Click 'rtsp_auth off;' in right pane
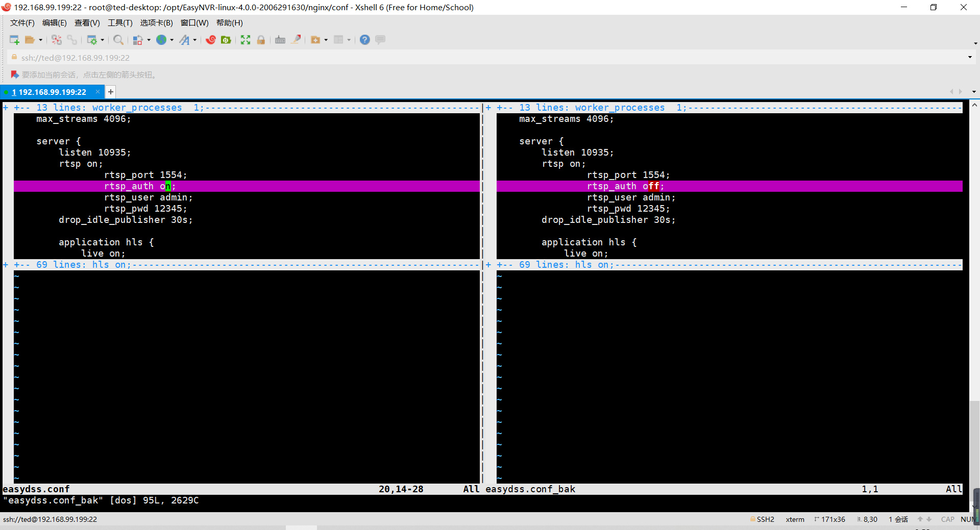The height and width of the screenshot is (530, 980). pyautogui.click(x=625, y=186)
